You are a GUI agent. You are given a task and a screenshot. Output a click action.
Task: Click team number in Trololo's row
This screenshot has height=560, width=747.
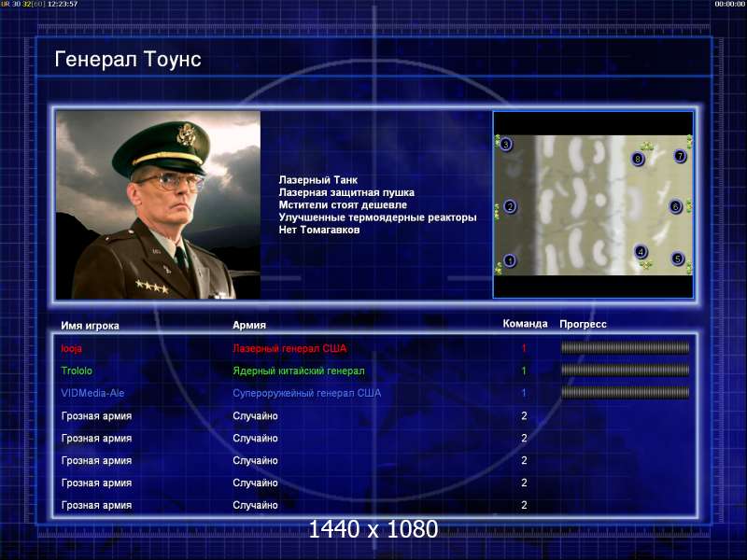point(524,371)
